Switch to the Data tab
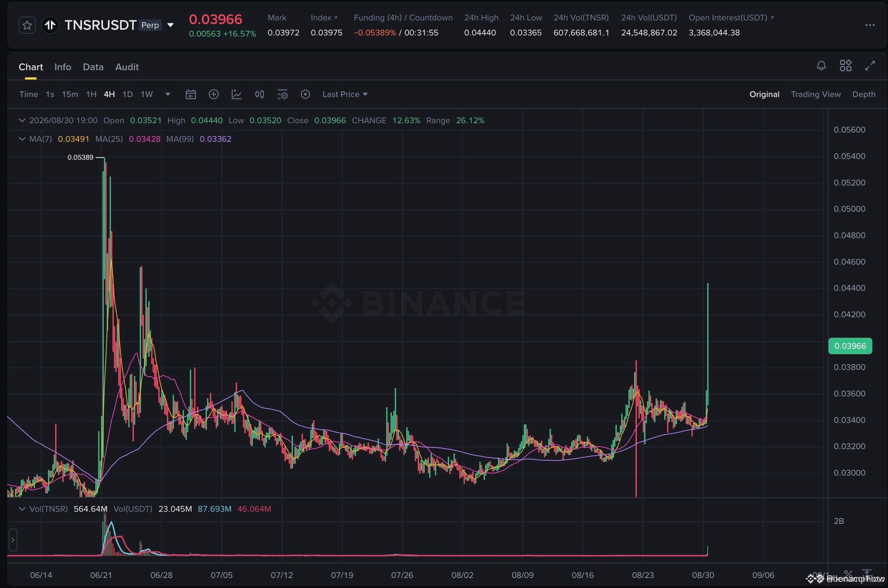This screenshot has width=888, height=588. [93, 67]
